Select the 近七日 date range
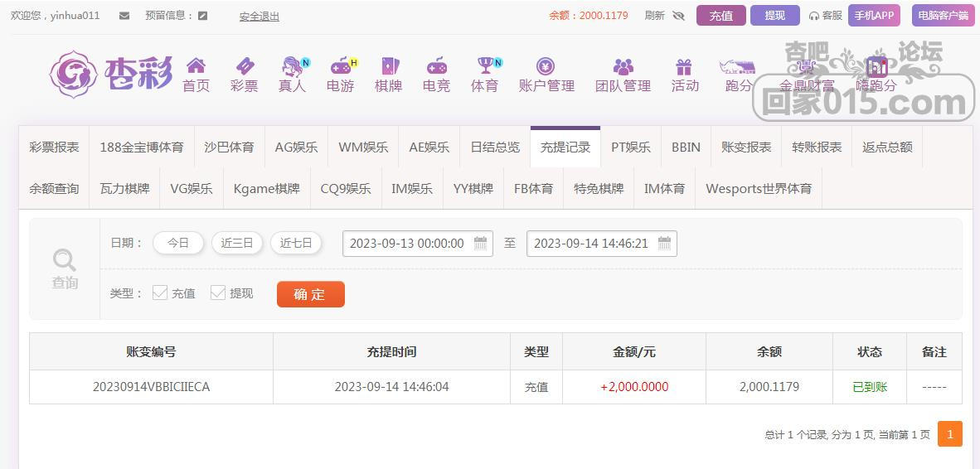 point(296,243)
